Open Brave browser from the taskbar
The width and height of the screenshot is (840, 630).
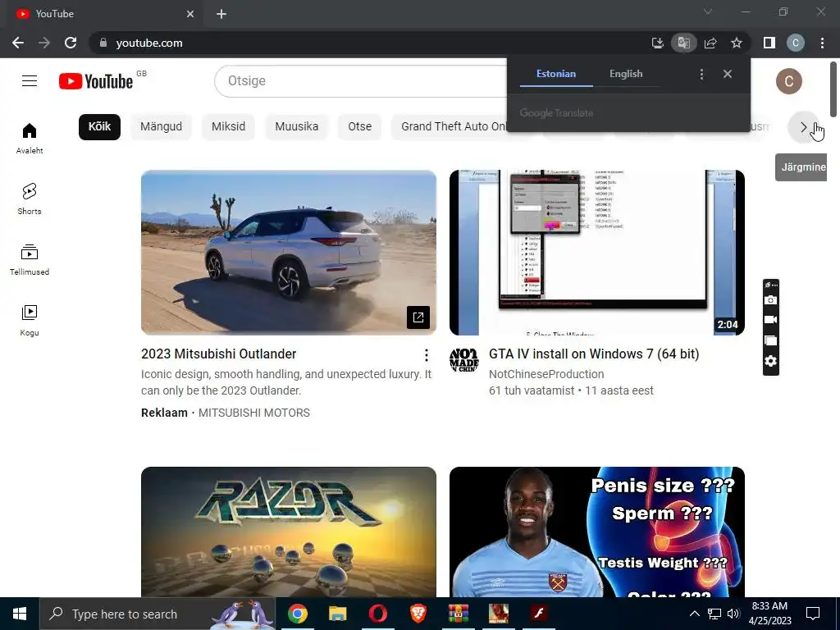(418, 614)
